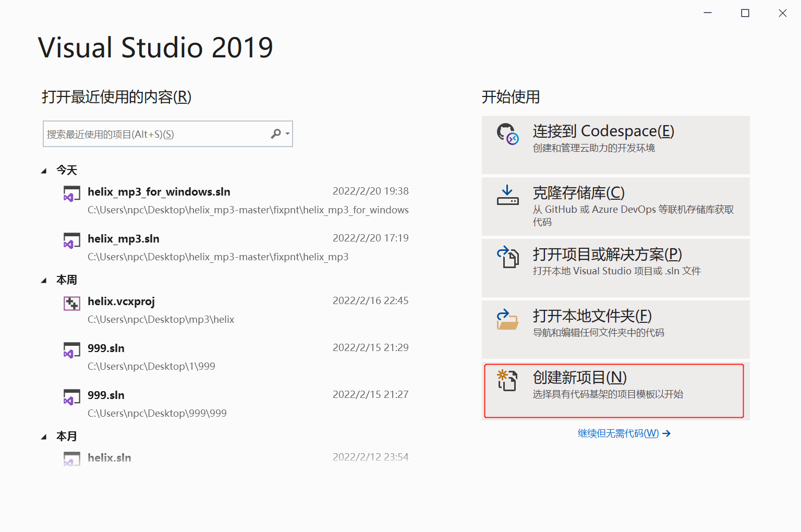Image resolution: width=801 pixels, height=532 pixels.
Task: Click the open local folder icon
Action: click(507, 319)
